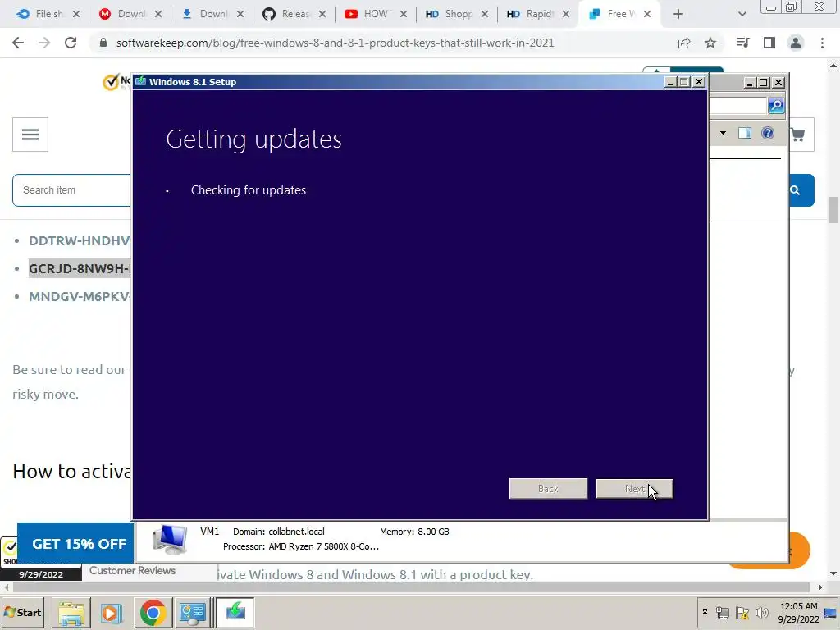Click Chrome icon on taskbar
The height and width of the screenshot is (630, 840).
pos(153,612)
